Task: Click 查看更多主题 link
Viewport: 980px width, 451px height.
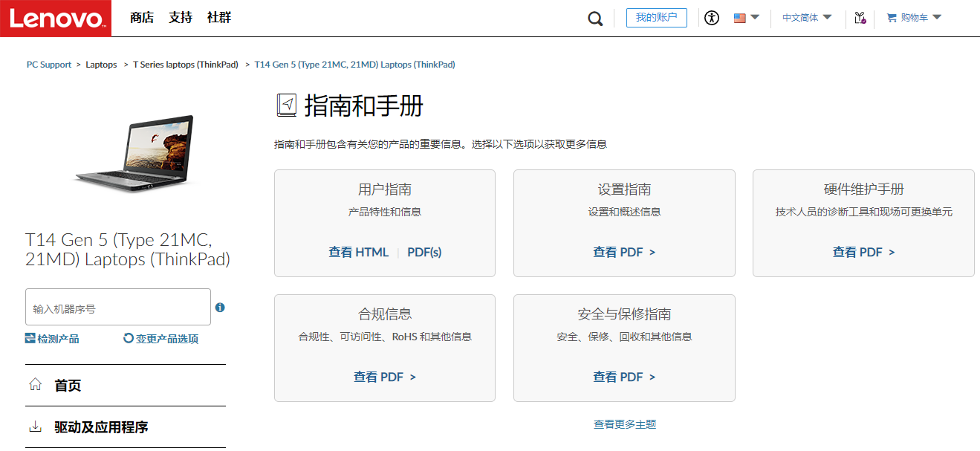Action: pos(625,424)
